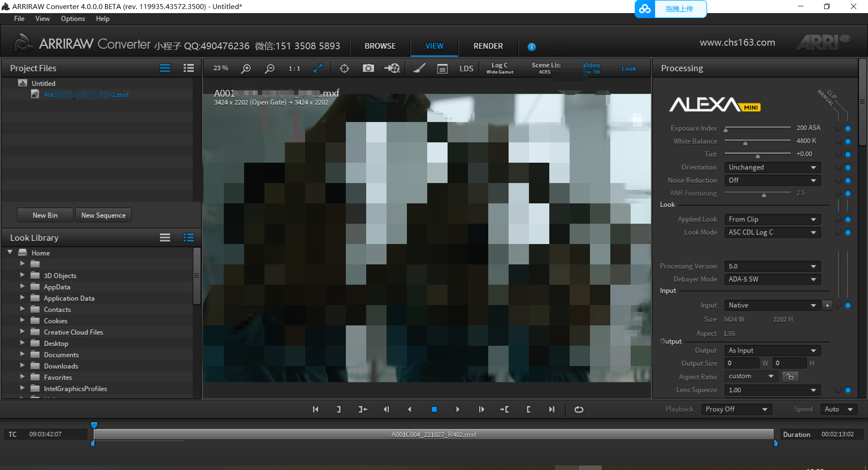Toggle loop playback icon
The width and height of the screenshot is (868, 470).
(x=579, y=409)
